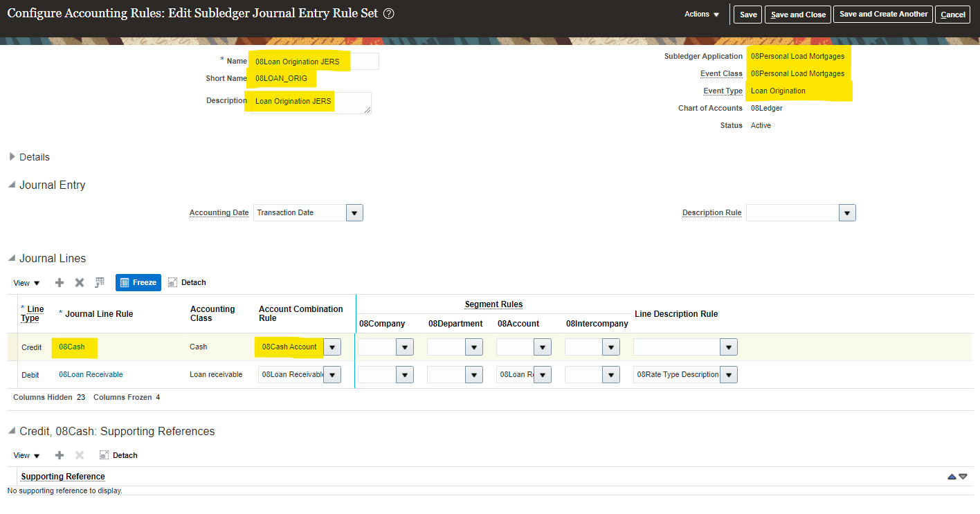Add a new journal line row
The height and width of the screenshot is (514, 980).
point(60,282)
